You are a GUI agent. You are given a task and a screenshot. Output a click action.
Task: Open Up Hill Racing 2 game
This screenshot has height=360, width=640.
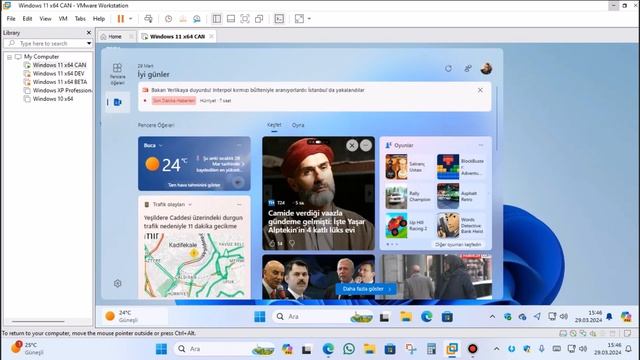click(x=409, y=225)
